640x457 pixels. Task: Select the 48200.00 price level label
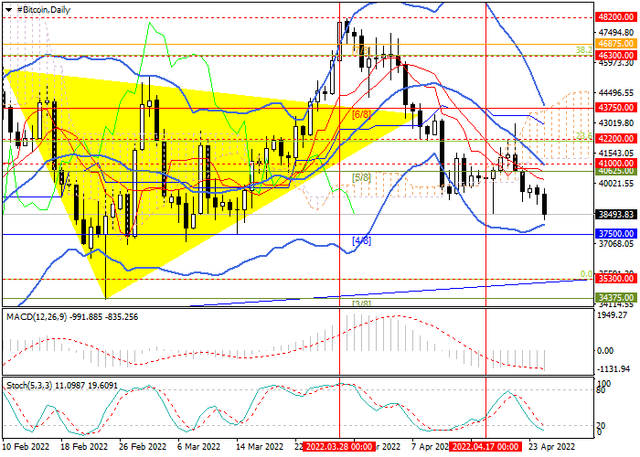[x=616, y=18]
